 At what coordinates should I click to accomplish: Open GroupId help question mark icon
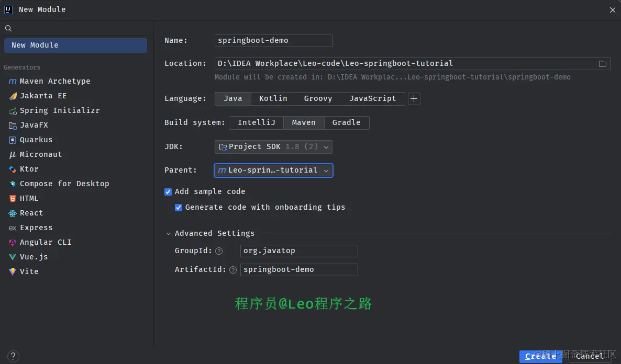[219, 251]
